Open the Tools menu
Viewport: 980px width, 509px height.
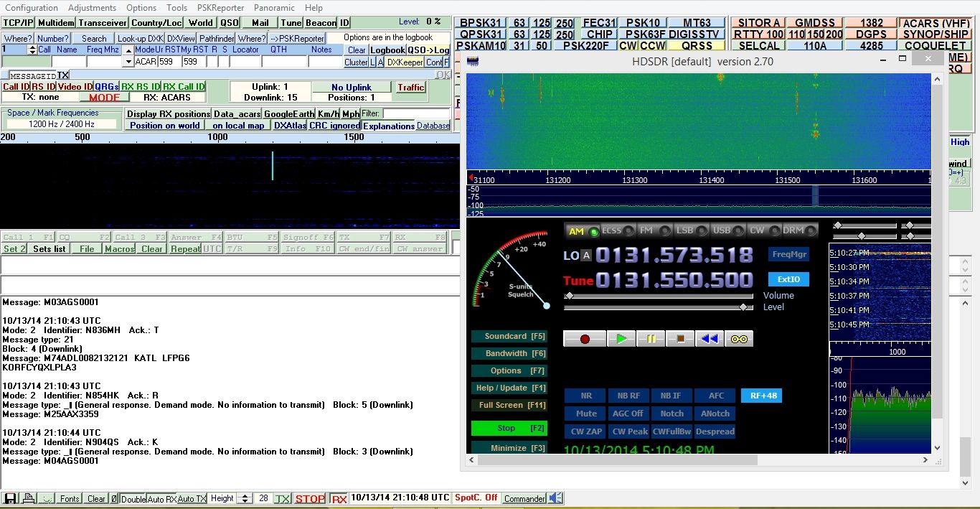pos(176,8)
